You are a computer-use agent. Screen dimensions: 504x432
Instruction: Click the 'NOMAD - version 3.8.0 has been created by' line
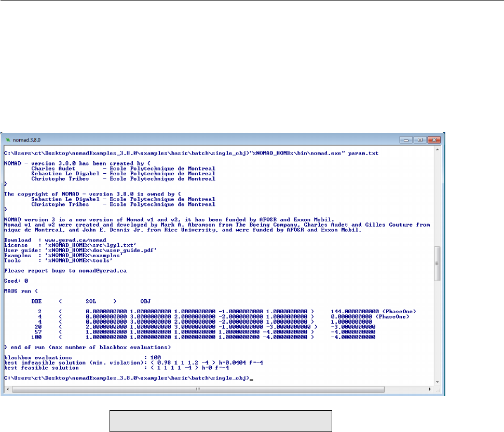pos(77,163)
